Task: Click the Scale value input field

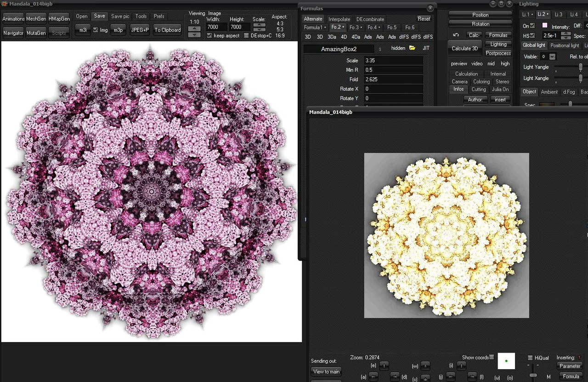Action: (393, 61)
